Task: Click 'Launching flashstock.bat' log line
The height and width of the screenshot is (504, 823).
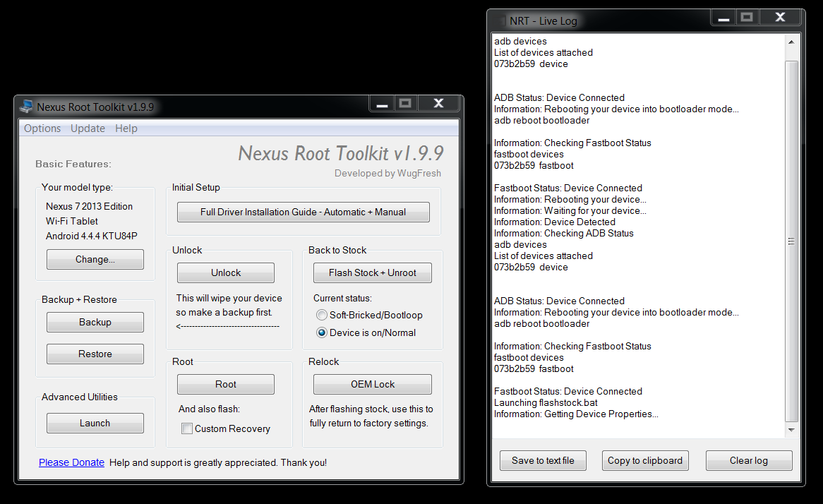Action: click(546, 402)
